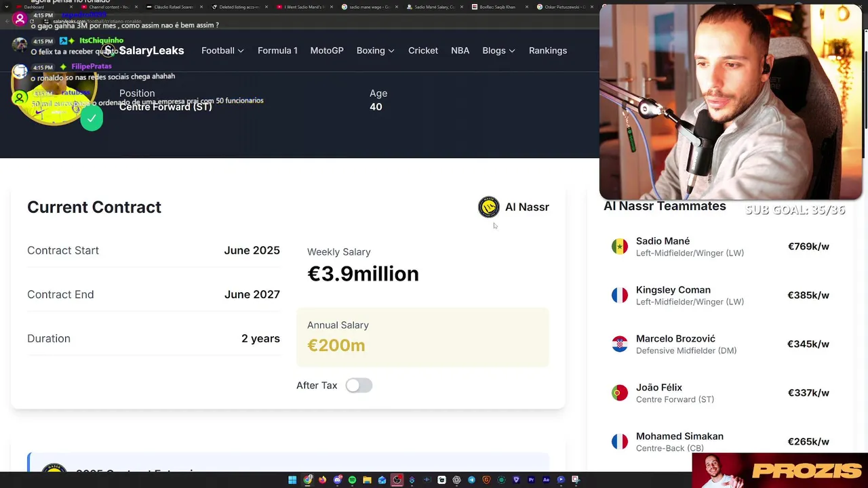The width and height of the screenshot is (868, 488).
Task: Click the SalaryLeaks logo icon
Action: point(109,51)
